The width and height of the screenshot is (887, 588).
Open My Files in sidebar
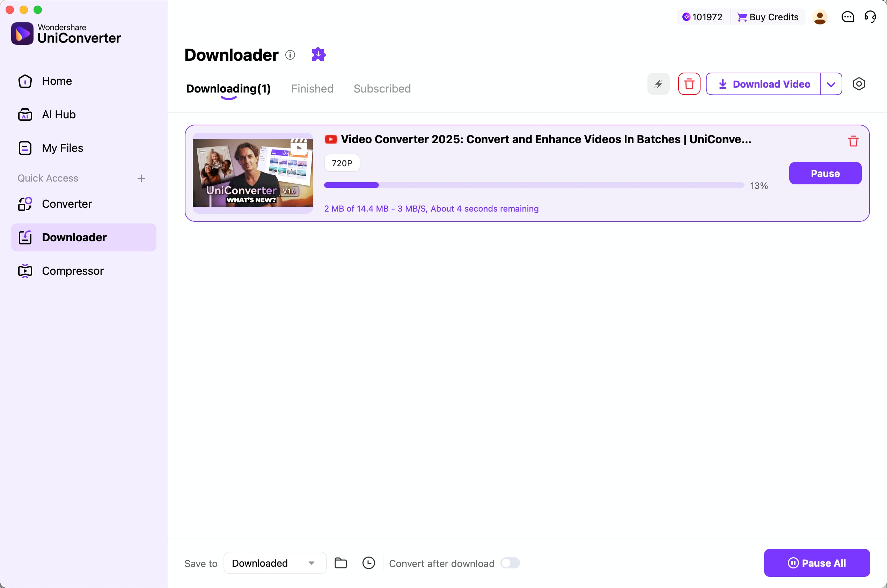(84, 148)
